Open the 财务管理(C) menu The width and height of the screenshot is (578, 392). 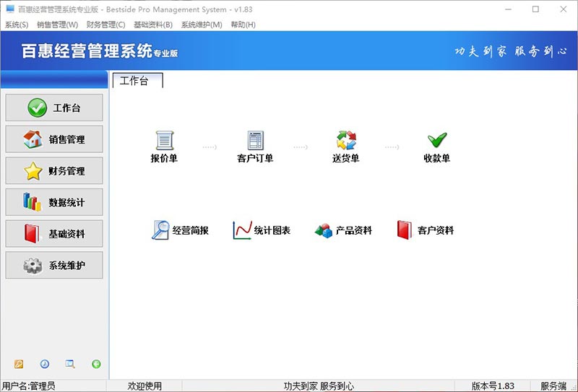pyautogui.click(x=105, y=25)
